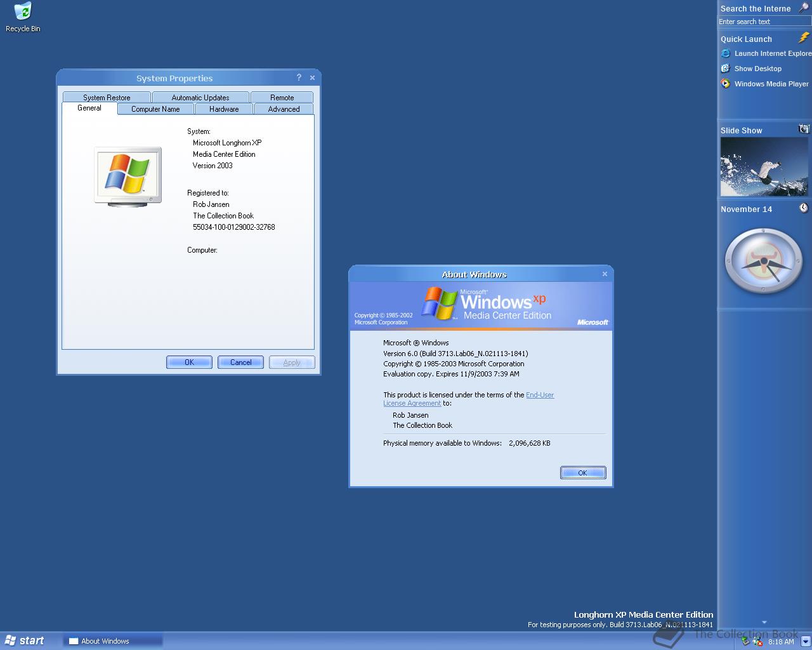Click the November 14 date heading

(x=746, y=209)
